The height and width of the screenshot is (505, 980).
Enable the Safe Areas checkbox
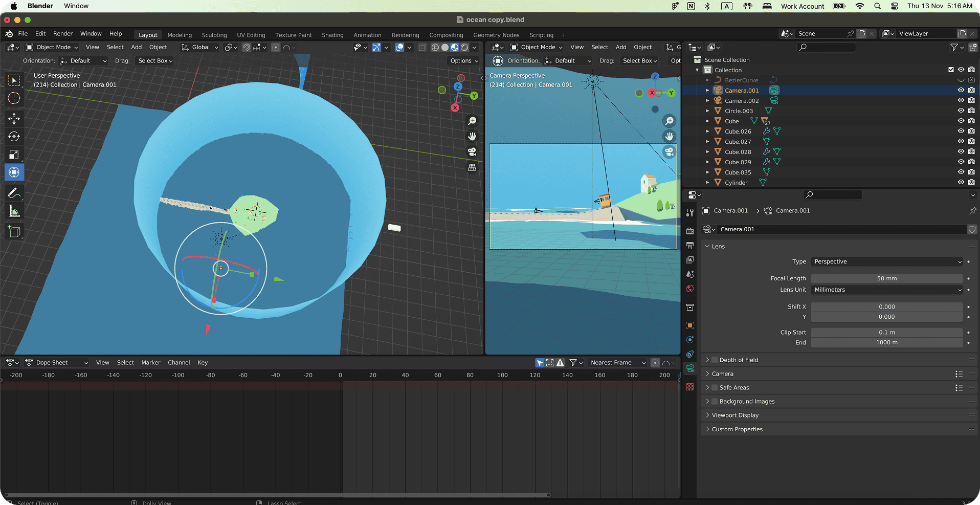[715, 388]
